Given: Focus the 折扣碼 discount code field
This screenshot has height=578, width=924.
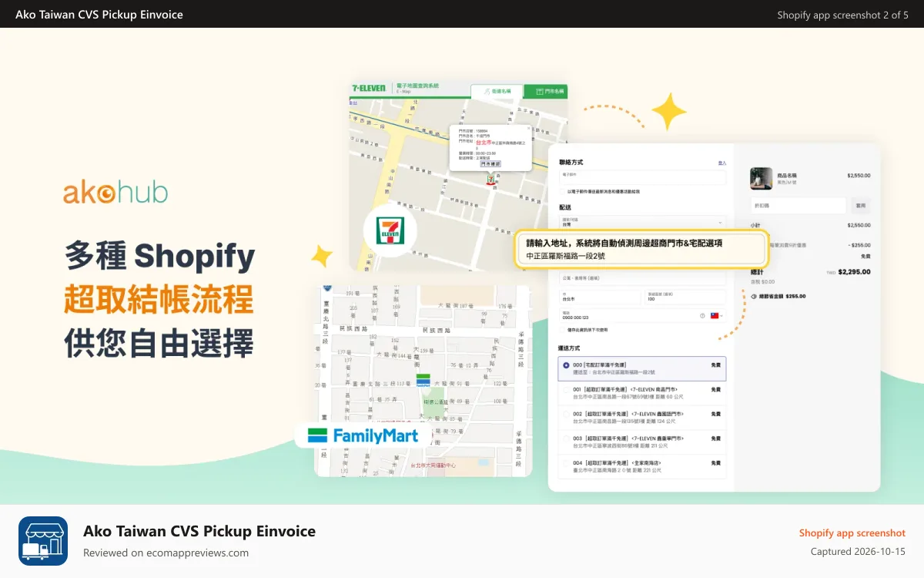Looking at the screenshot, I should (x=798, y=206).
